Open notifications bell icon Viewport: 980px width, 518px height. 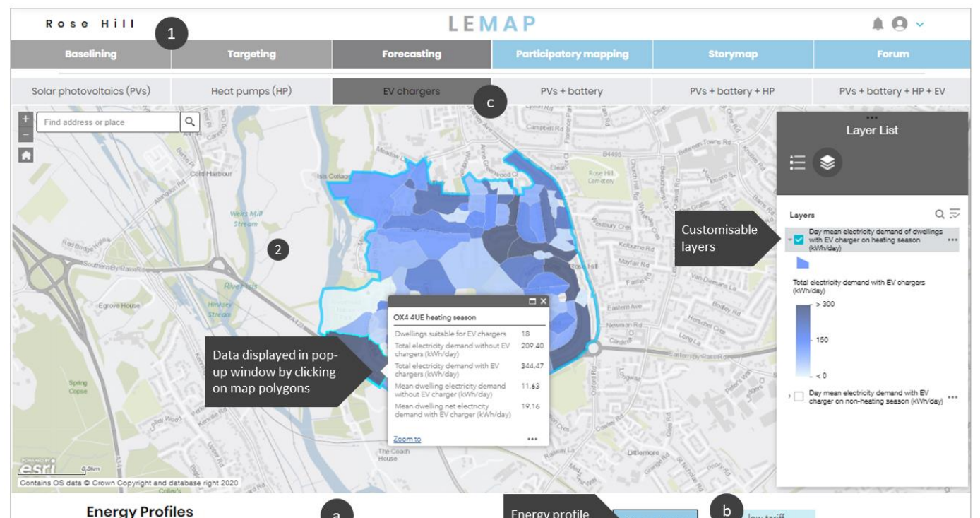pos(879,24)
